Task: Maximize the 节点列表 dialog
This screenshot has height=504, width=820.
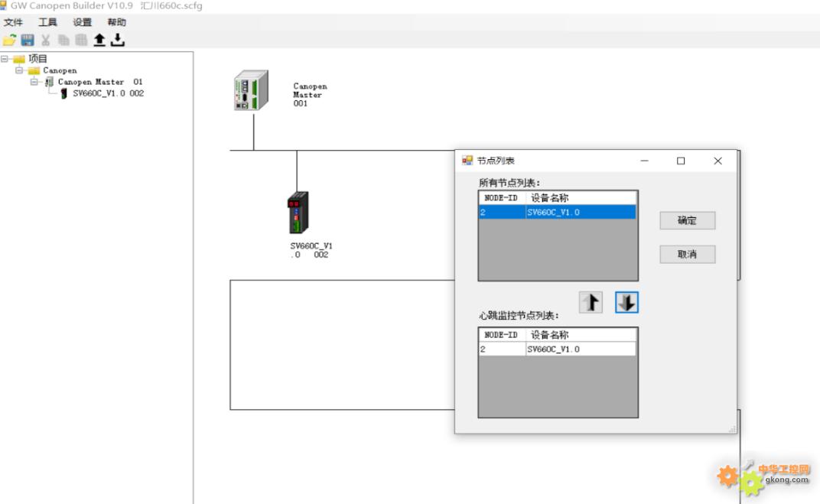Action: [680, 161]
